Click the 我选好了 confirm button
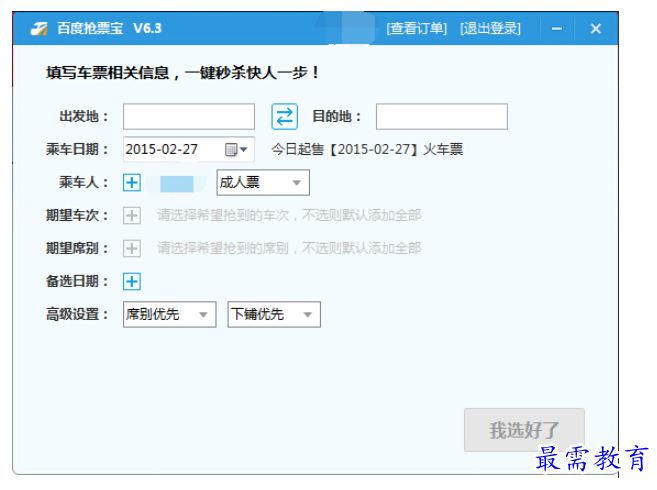This screenshot has width=657, height=490. point(524,430)
